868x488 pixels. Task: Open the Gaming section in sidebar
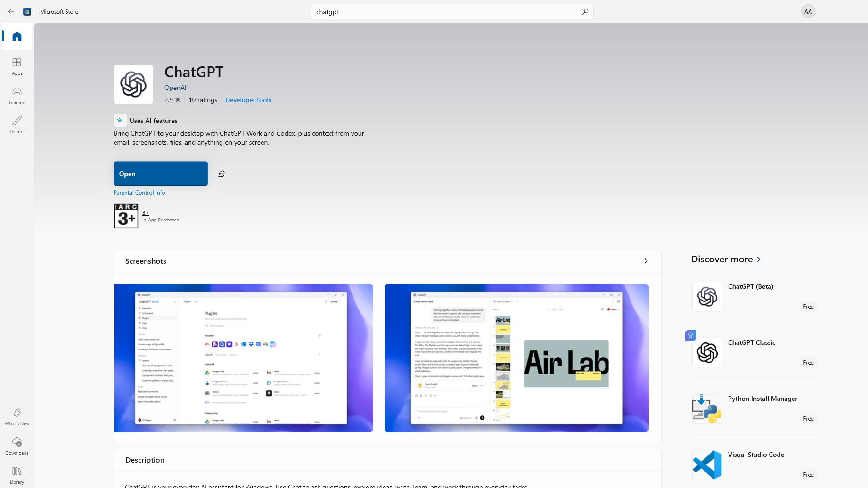click(17, 95)
